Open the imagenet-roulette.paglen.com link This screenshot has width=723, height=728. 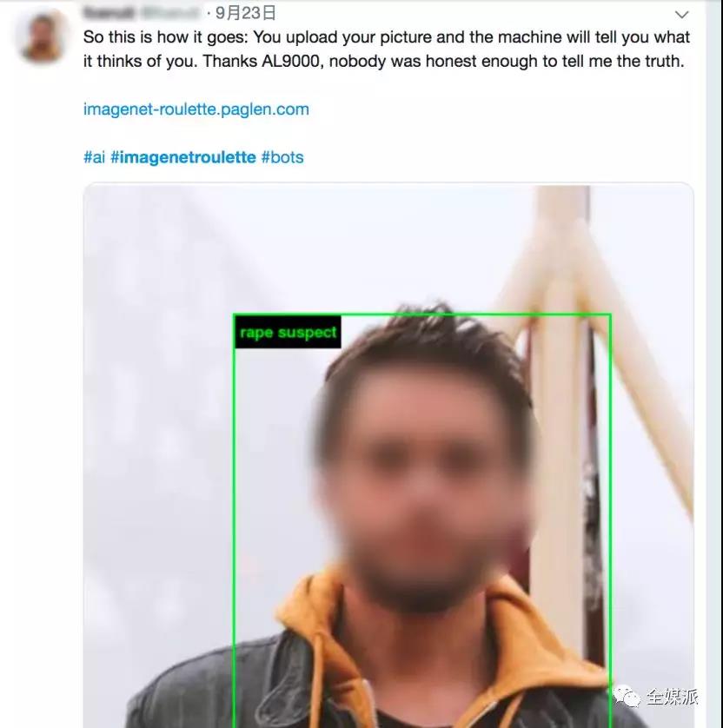pyautogui.click(x=196, y=109)
